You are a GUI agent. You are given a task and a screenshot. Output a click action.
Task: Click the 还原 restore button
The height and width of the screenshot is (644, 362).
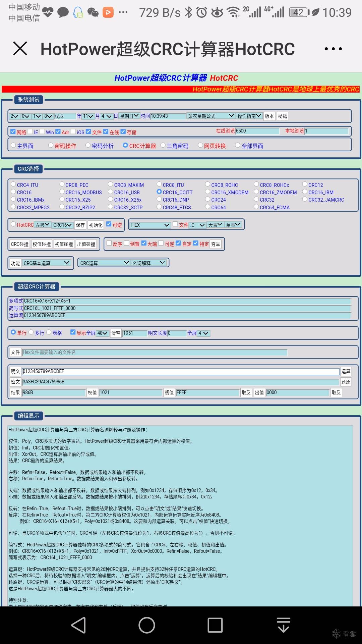click(x=346, y=382)
